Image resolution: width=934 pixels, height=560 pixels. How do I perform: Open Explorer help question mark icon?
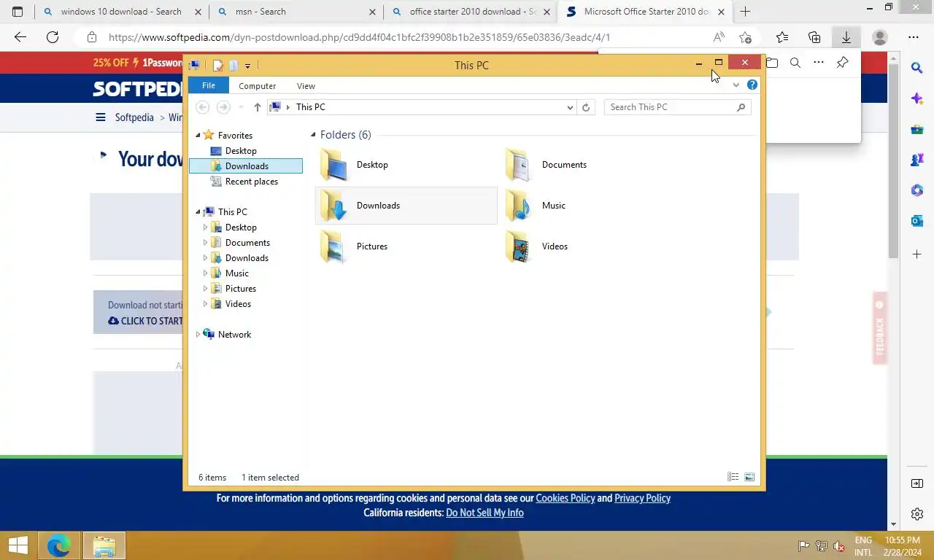pos(752,85)
